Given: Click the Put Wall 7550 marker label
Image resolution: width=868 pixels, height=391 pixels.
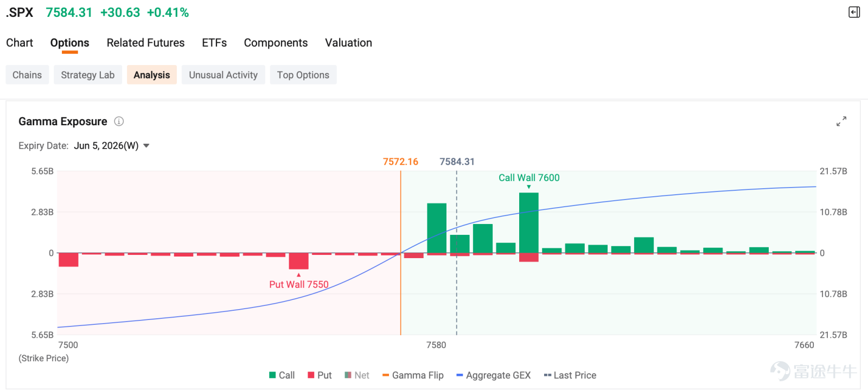Looking at the screenshot, I should [x=299, y=284].
